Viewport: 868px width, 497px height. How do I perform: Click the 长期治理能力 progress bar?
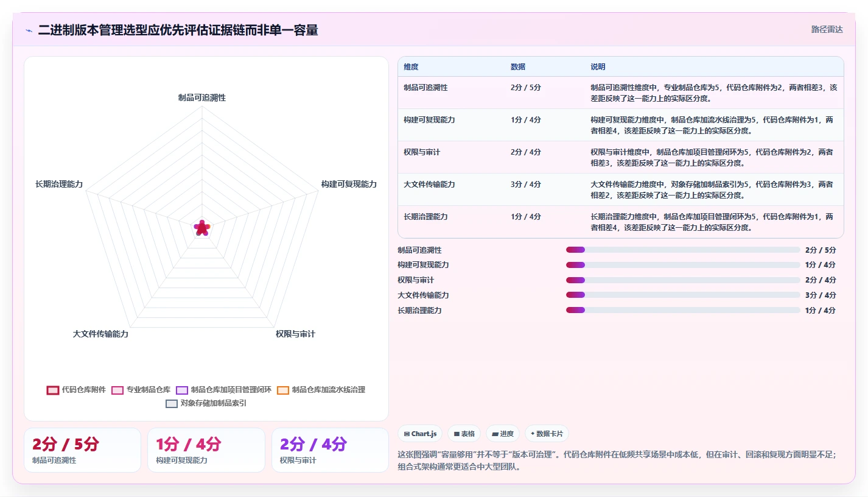(x=683, y=310)
